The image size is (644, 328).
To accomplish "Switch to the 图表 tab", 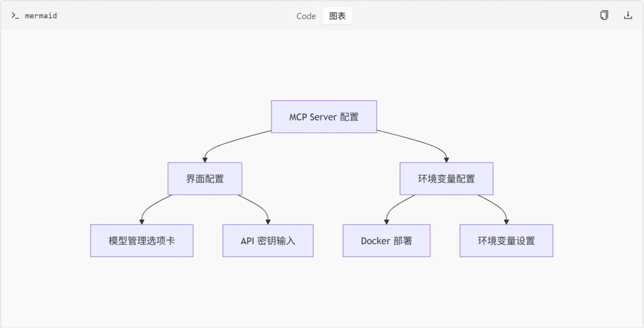I will (338, 16).
